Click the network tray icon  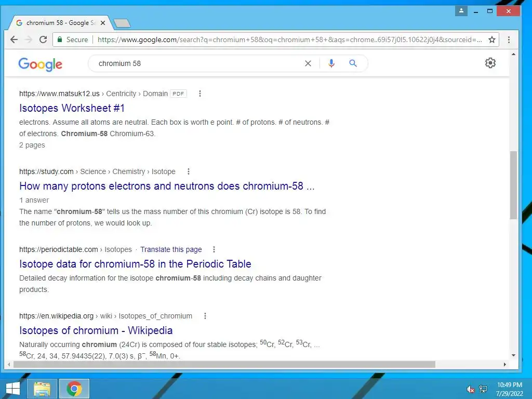[x=483, y=389]
